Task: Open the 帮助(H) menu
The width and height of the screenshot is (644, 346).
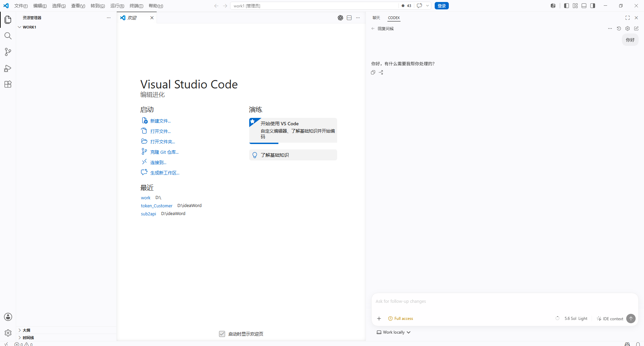Action: click(156, 6)
